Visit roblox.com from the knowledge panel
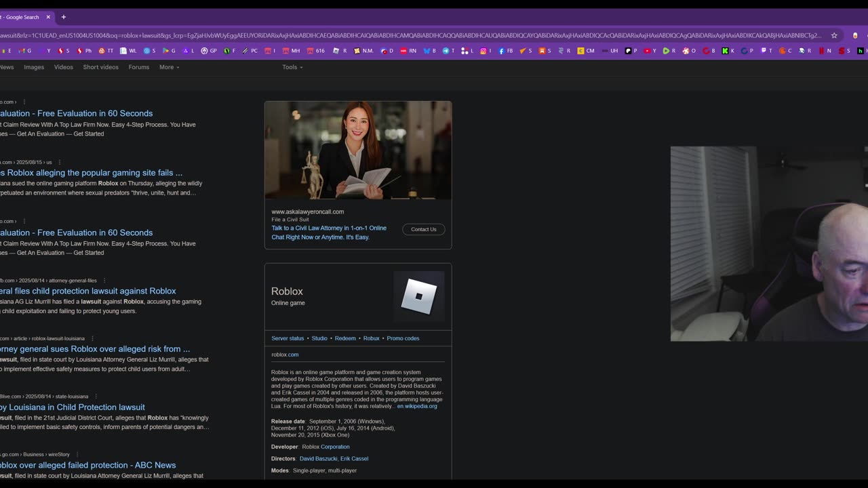The height and width of the screenshot is (488, 868). pyautogui.click(x=285, y=354)
